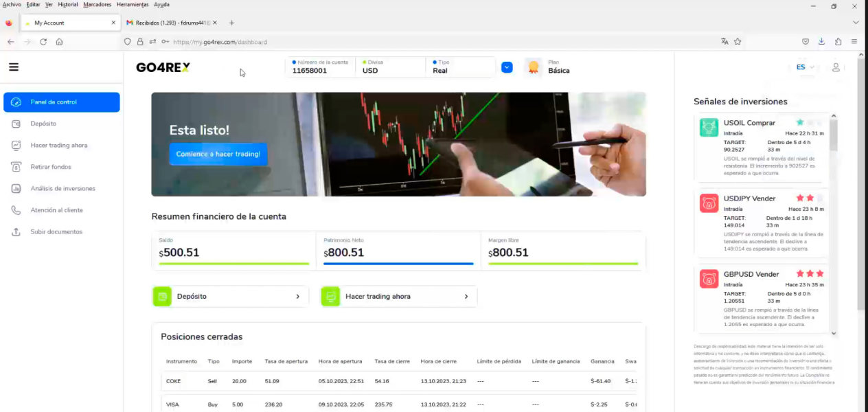Image resolution: width=868 pixels, height=412 pixels.
Task: Click the arrow on the Depósito card
Action: (297, 297)
